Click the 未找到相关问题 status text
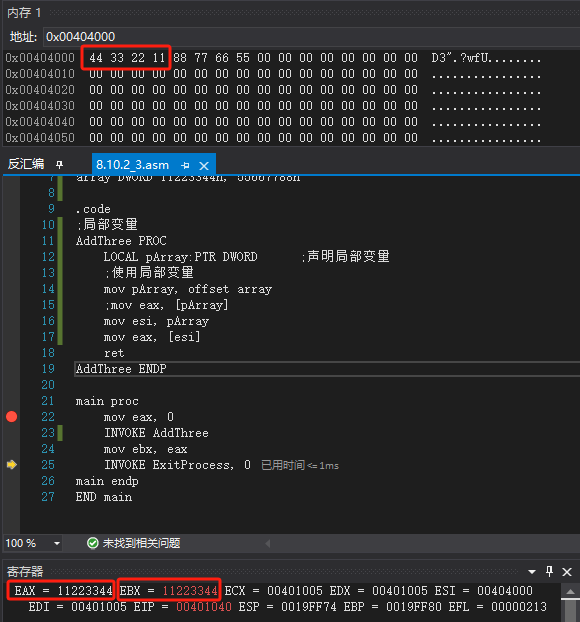 coord(142,543)
